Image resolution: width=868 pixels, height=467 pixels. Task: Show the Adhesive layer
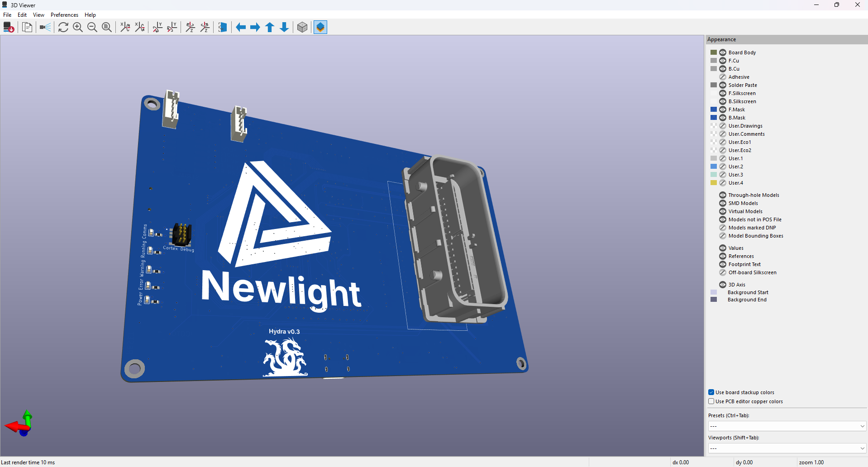[723, 77]
